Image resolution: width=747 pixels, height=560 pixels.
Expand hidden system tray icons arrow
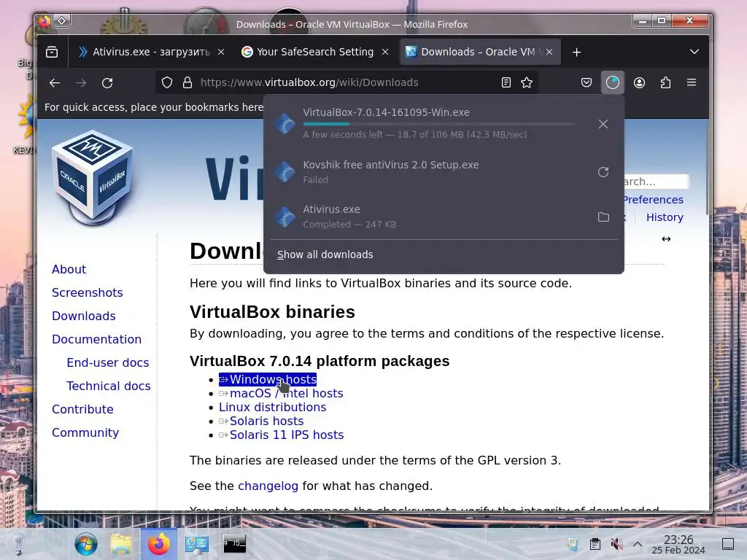point(638,544)
